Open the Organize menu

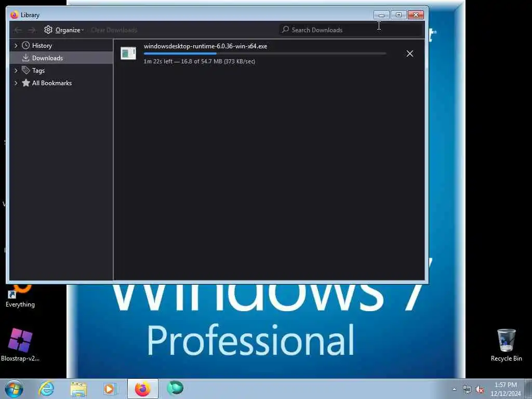(64, 30)
